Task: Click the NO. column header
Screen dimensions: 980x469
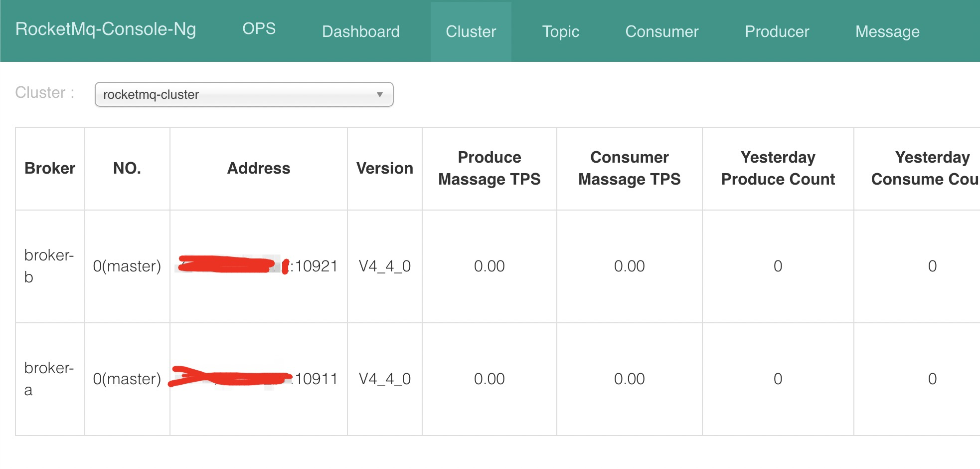Action: pyautogui.click(x=127, y=169)
